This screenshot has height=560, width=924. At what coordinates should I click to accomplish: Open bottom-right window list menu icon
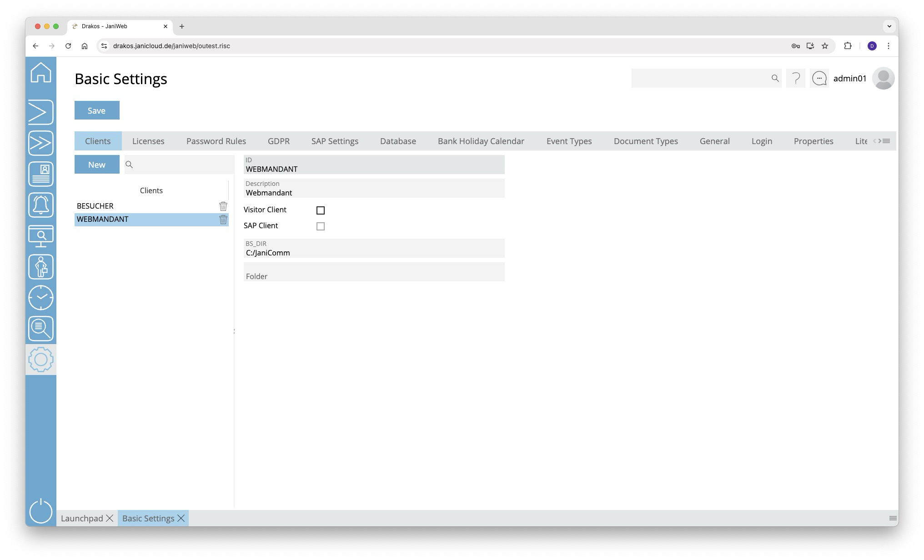893,518
